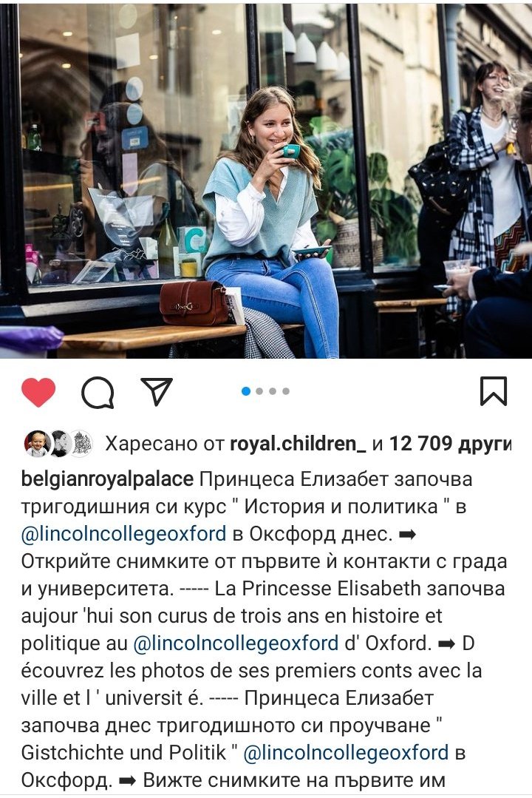Open royal.children_ profile link
This screenshot has width=532, height=798.
point(298,444)
